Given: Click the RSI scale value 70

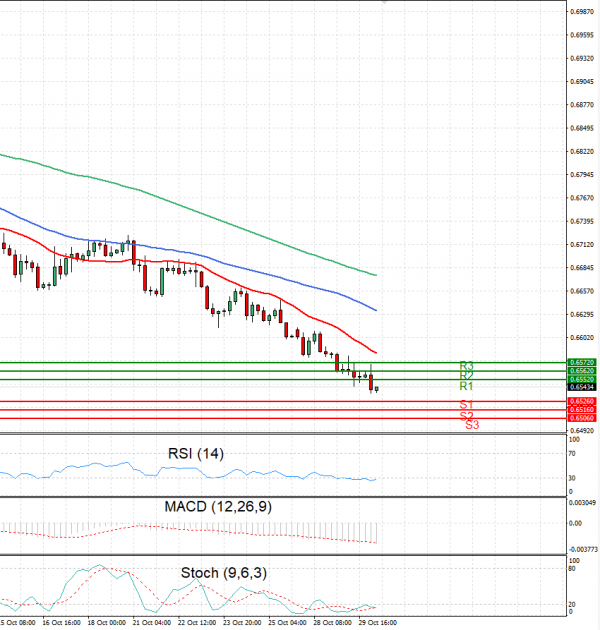Looking at the screenshot, I should [x=573, y=454].
